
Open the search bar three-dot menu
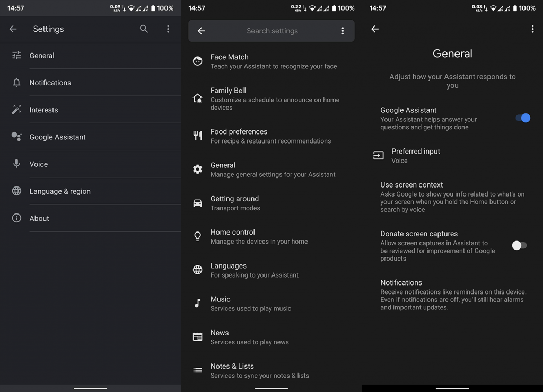pyautogui.click(x=343, y=31)
